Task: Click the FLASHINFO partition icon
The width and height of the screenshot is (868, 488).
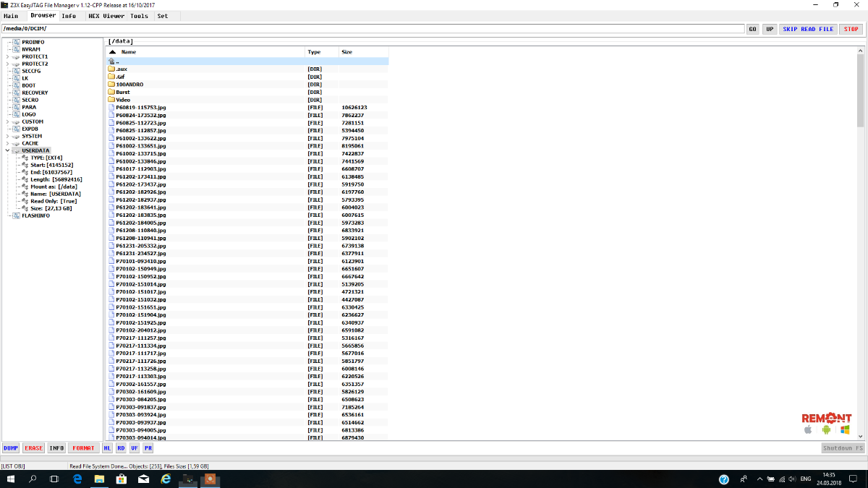Action: [x=16, y=215]
